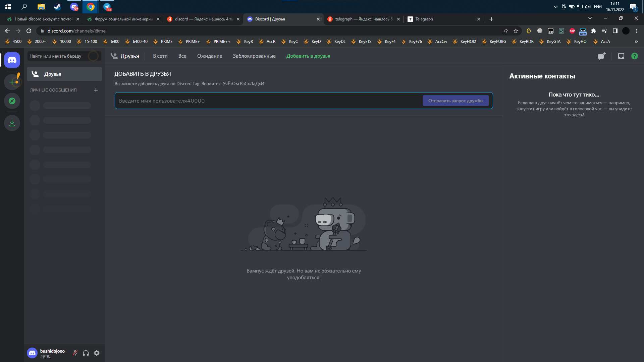The image size is (644, 362).
Task: Open the New group DM icon
Action: (x=602, y=56)
